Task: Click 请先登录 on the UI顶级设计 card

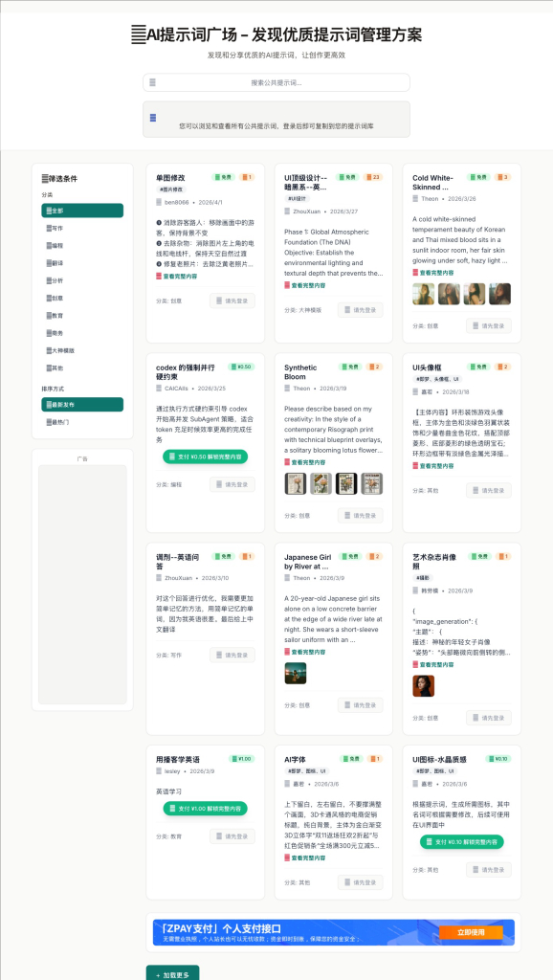Action: click(x=361, y=310)
